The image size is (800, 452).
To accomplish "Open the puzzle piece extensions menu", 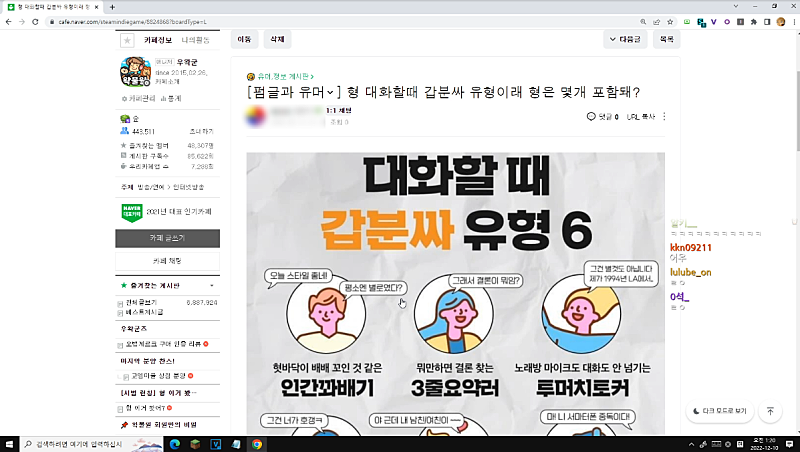I will 754,22.
